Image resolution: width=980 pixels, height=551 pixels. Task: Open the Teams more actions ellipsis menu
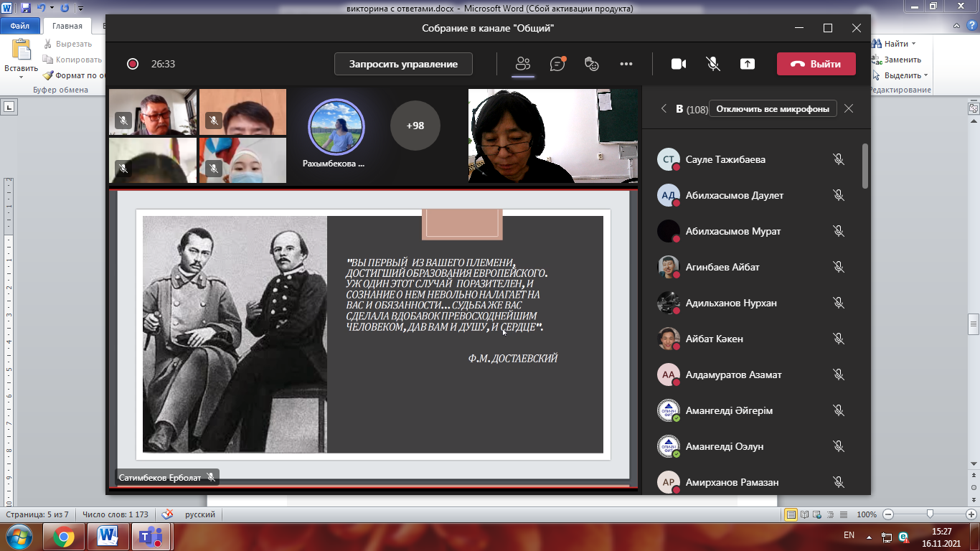(x=626, y=64)
